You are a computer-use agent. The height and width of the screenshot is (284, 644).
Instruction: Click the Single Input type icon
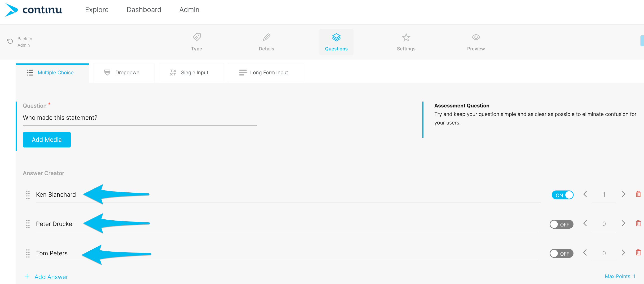(173, 72)
